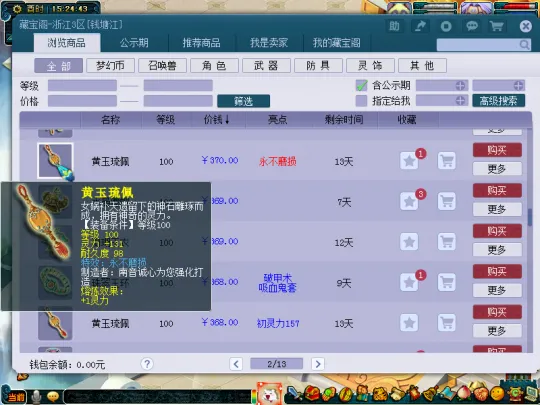Click the minimum 价格 input field
Viewport: 540px width, 405px height.
tap(82, 101)
